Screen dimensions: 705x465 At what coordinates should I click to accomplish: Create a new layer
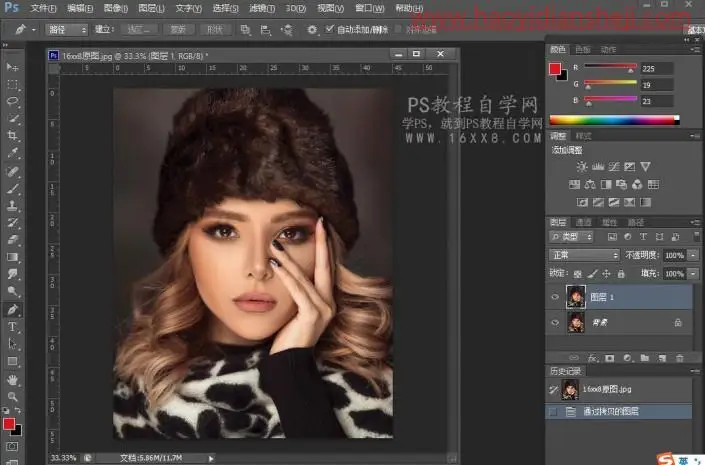pos(662,358)
